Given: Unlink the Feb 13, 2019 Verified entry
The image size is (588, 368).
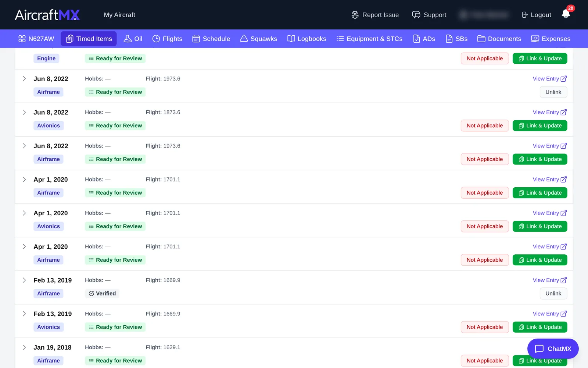Looking at the screenshot, I should click(553, 293).
